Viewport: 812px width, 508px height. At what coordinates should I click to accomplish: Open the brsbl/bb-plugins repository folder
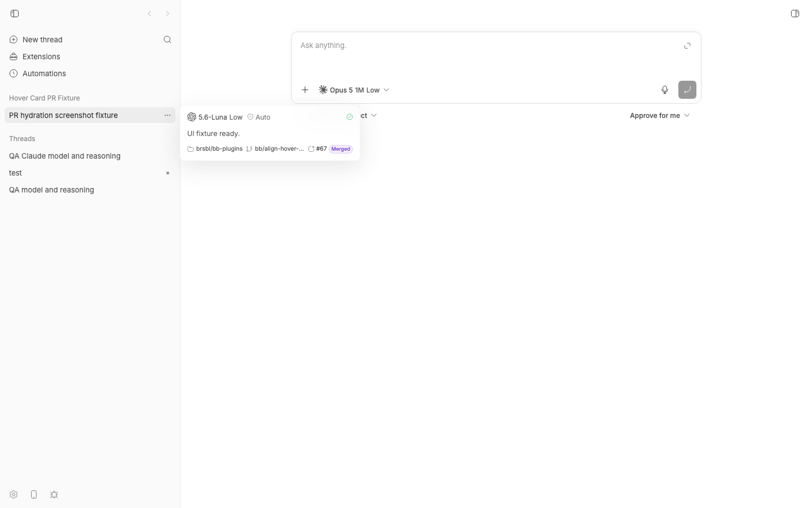click(215, 149)
